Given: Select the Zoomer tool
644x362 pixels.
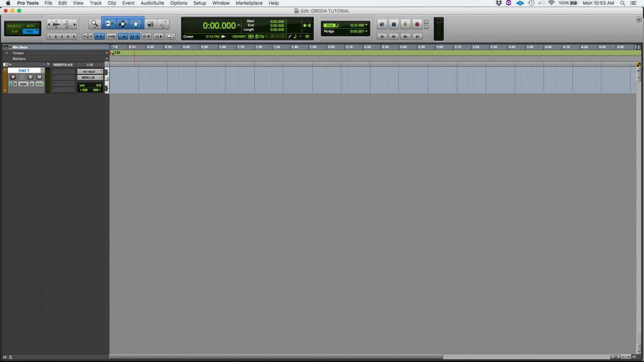Looking at the screenshot, I should (94, 24).
